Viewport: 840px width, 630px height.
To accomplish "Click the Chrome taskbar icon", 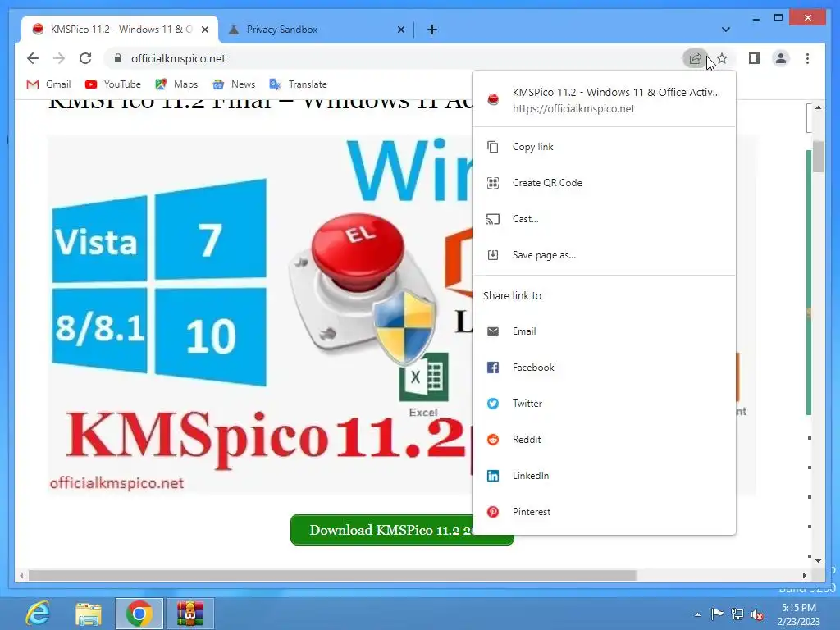I will [139, 614].
